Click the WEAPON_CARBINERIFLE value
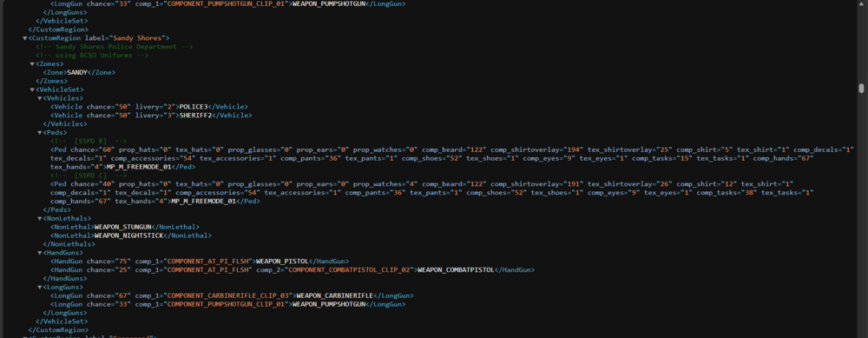Screen dimensions: 868x338 click(335, 296)
